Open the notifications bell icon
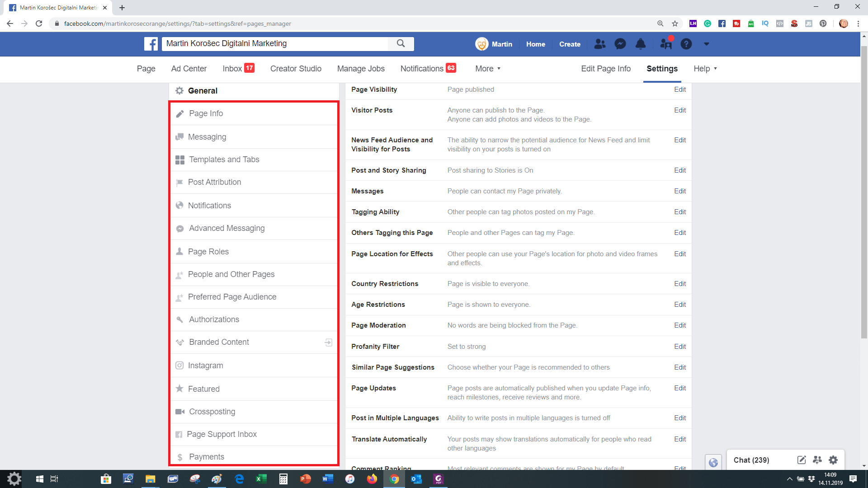868x488 pixels. [x=641, y=44]
